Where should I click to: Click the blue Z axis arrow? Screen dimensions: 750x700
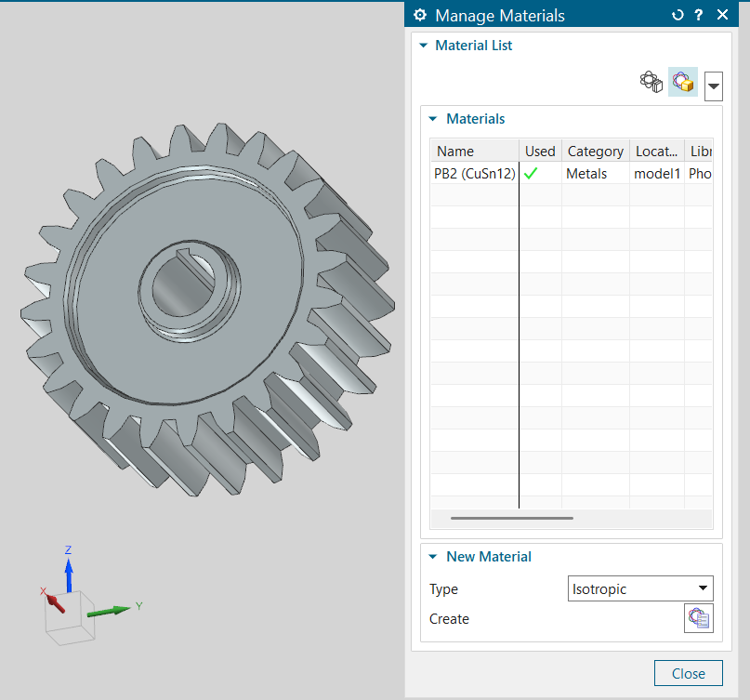click(x=68, y=569)
